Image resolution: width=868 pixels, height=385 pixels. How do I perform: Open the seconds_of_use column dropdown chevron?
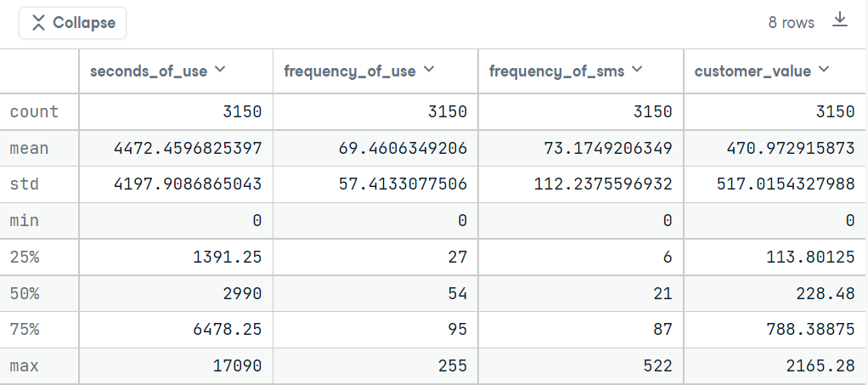(x=220, y=69)
